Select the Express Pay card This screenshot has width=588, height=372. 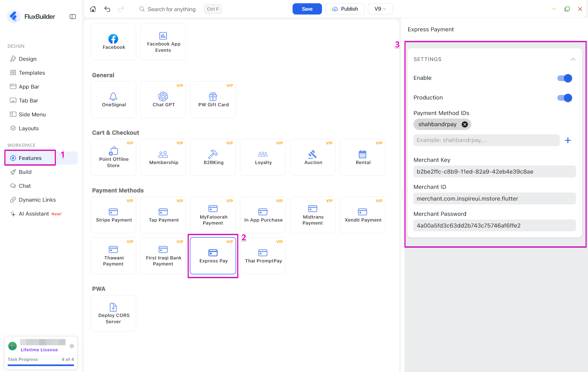[213, 256]
